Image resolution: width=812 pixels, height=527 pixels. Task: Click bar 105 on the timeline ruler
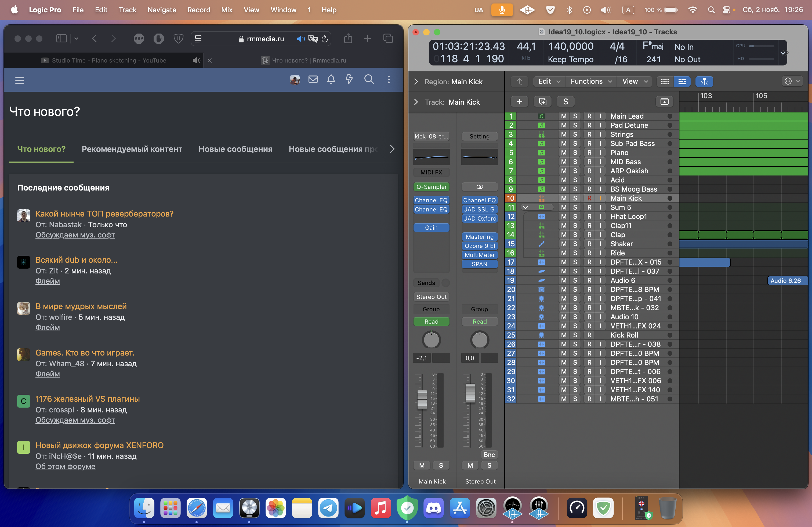[x=761, y=96]
